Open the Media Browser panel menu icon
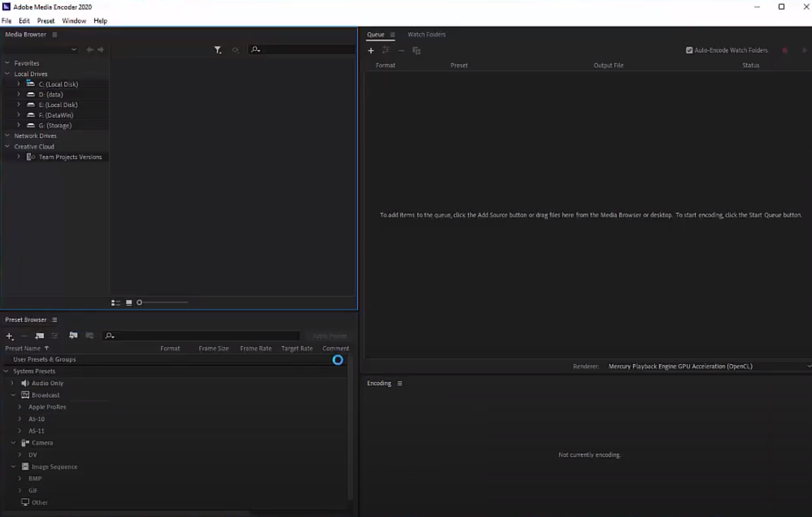The width and height of the screenshot is (812, 517). point(54,34)
